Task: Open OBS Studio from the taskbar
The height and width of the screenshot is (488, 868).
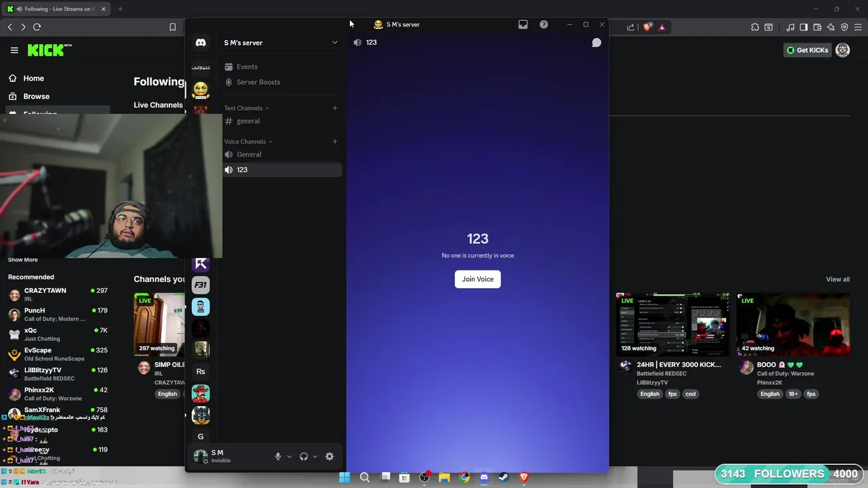Action: point(425,477)
